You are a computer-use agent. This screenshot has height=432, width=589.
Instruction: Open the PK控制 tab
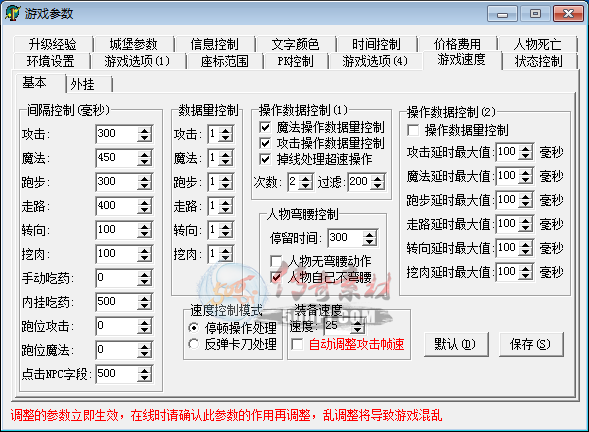coord(296,61)
